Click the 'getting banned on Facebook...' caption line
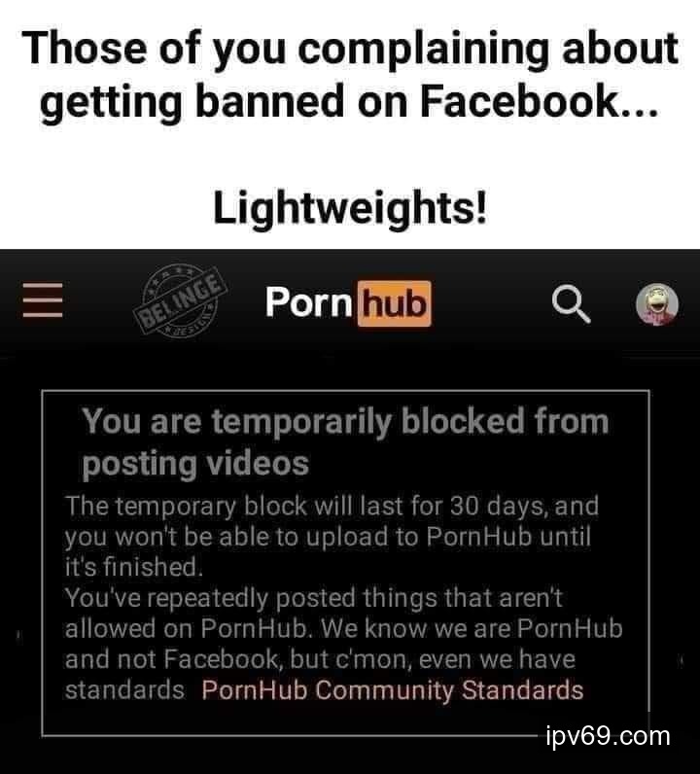 pos(348,103)
